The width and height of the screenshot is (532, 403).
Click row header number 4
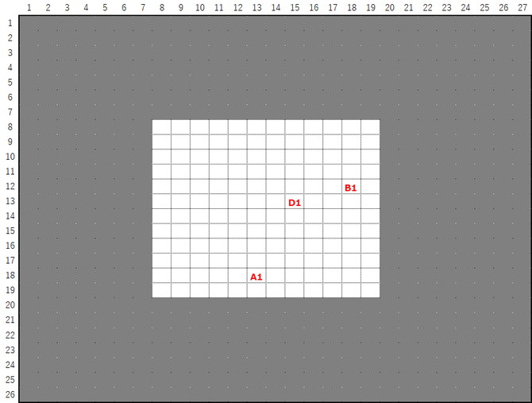click(x=10, y=68)
